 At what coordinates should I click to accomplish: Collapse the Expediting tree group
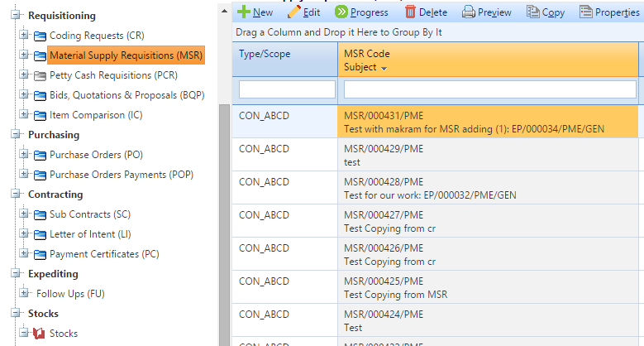click(16, 273)
